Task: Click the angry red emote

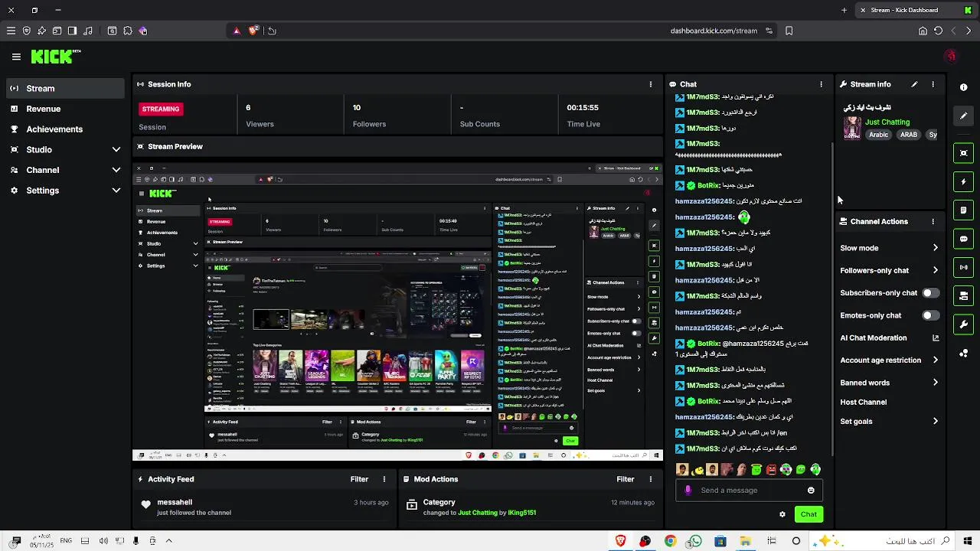Action: click(x=771, y=470)
